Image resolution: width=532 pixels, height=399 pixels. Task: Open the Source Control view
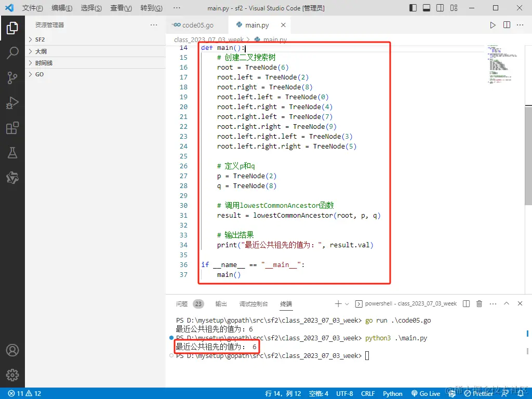(x=12, y=78)
